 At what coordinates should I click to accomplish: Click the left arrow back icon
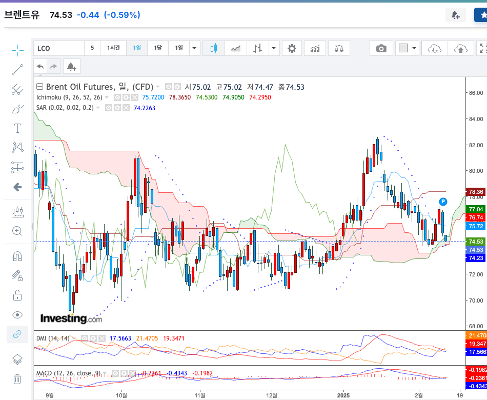(x=18, y=187)
